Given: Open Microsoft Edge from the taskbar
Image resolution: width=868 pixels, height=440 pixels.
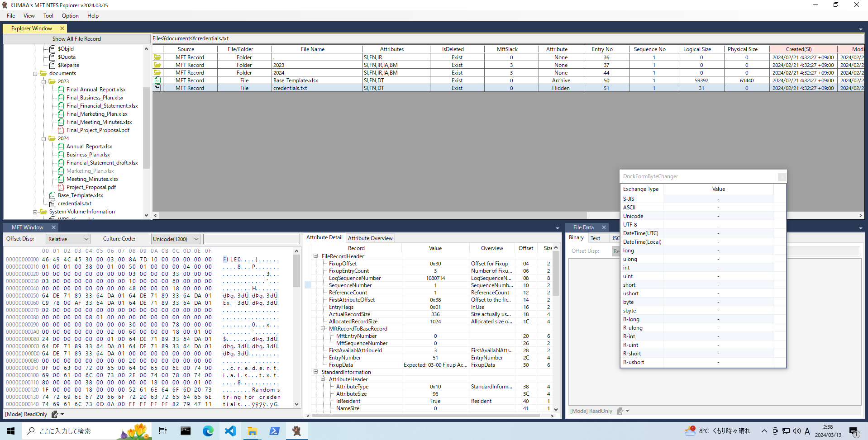Looking at the screenshot, I should point(208,431).
